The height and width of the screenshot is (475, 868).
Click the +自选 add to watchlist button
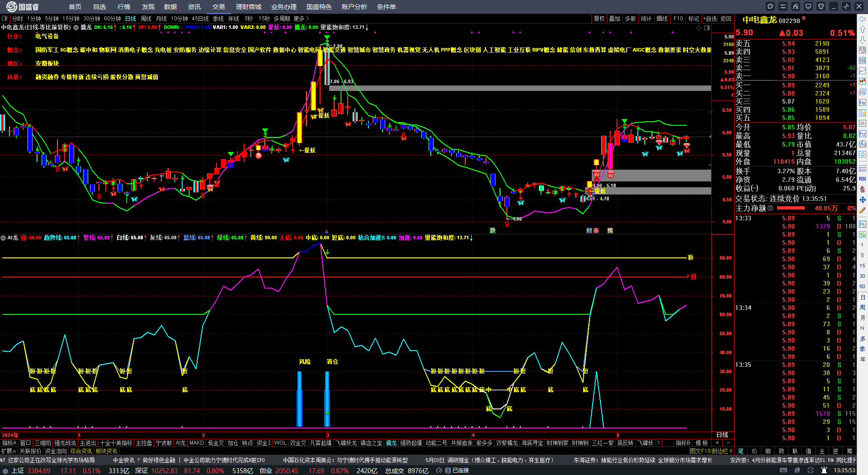(x=710, y=19)
